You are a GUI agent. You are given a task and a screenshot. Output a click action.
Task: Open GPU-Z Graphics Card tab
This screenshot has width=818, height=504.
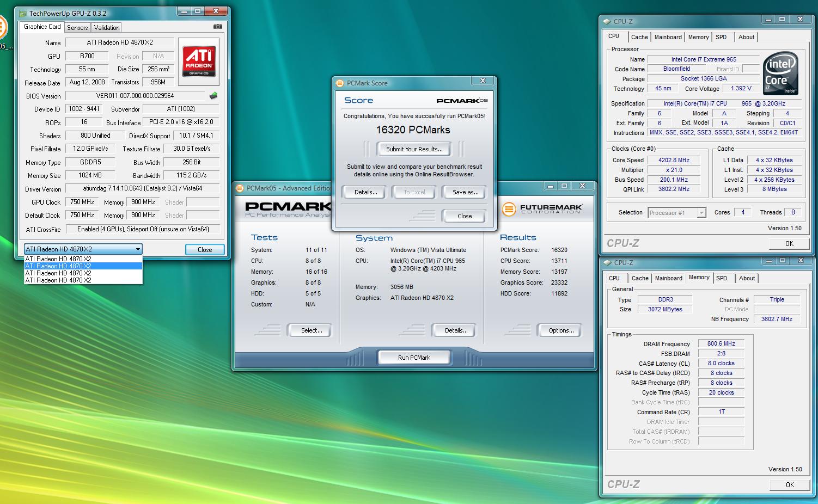[x=42, y=27]
